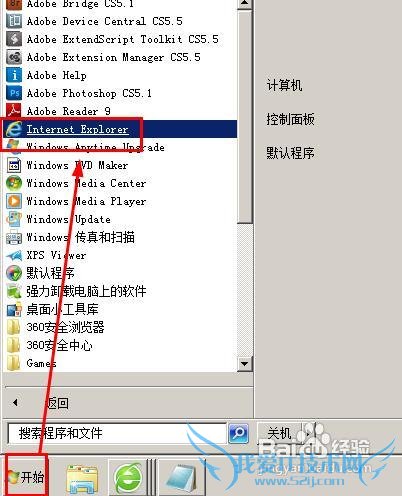Viewport: 402px width, 496px height.
Task: Open Adobe Help icon
Action: coord(14,75)
